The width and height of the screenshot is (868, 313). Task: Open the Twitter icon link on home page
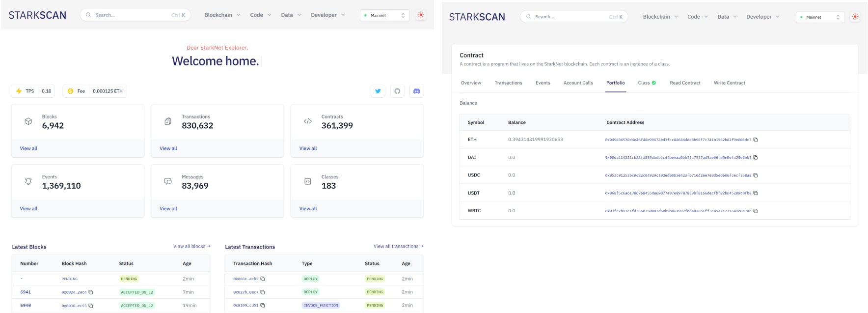click(378, 91)
